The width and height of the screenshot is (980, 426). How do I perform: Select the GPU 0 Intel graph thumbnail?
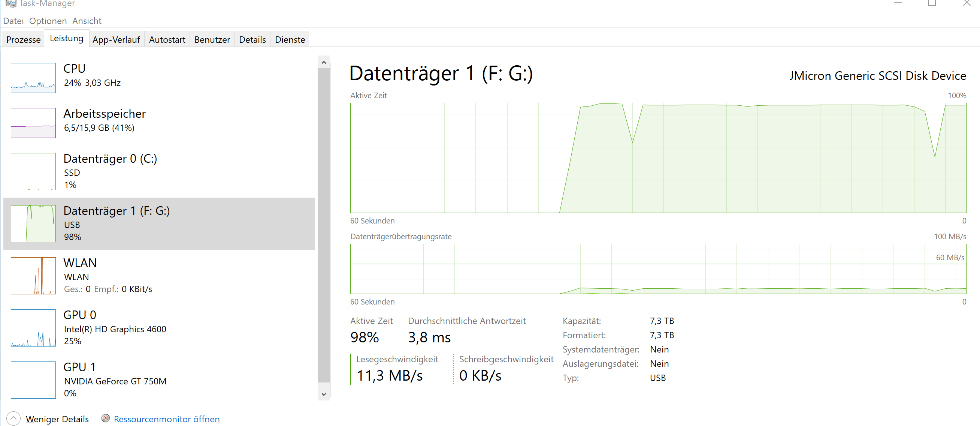pyautogui.click(x=33, y=328)
